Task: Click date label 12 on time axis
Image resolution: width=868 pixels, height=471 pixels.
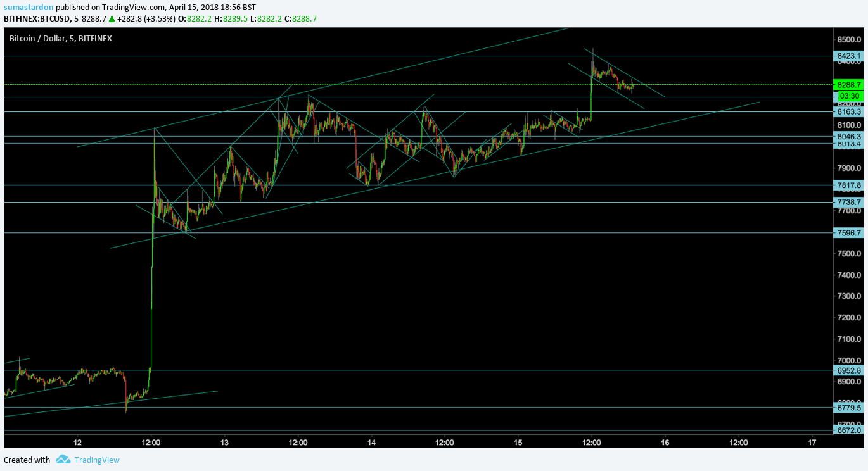Action: click(78, 443)
